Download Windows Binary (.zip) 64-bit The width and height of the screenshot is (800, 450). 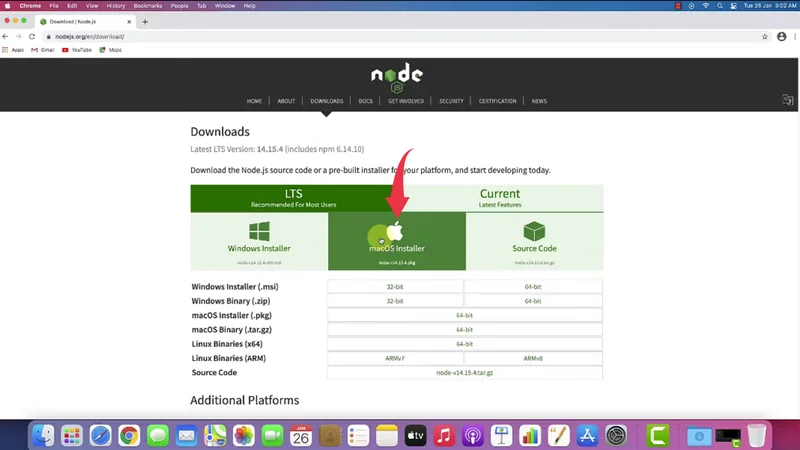[532, 301]
